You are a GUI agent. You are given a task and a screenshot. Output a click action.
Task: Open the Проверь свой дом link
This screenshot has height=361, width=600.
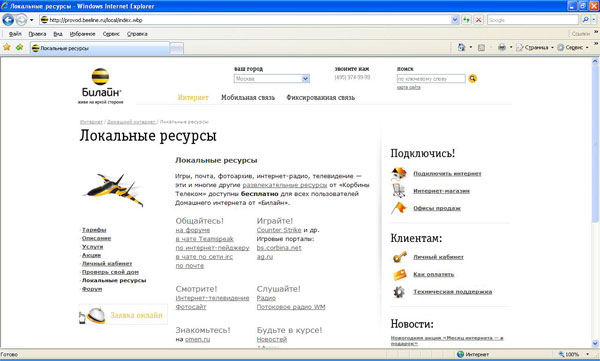(111, 272)
